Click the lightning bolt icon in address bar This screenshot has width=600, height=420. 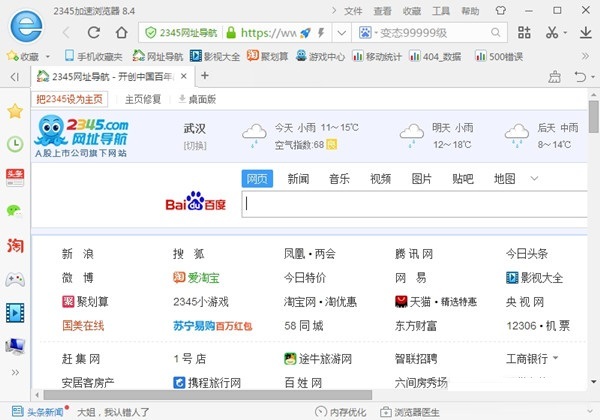321,33
